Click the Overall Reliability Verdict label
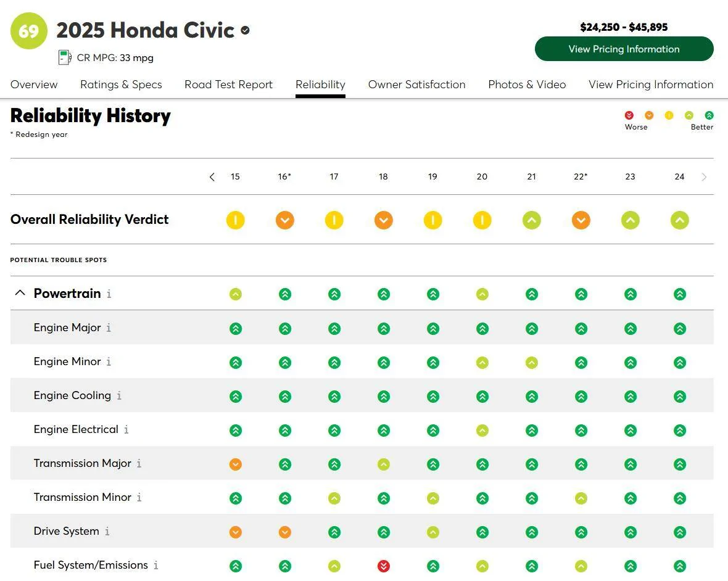This screenshot has height=581, width=728. click(x=89, y=220)
